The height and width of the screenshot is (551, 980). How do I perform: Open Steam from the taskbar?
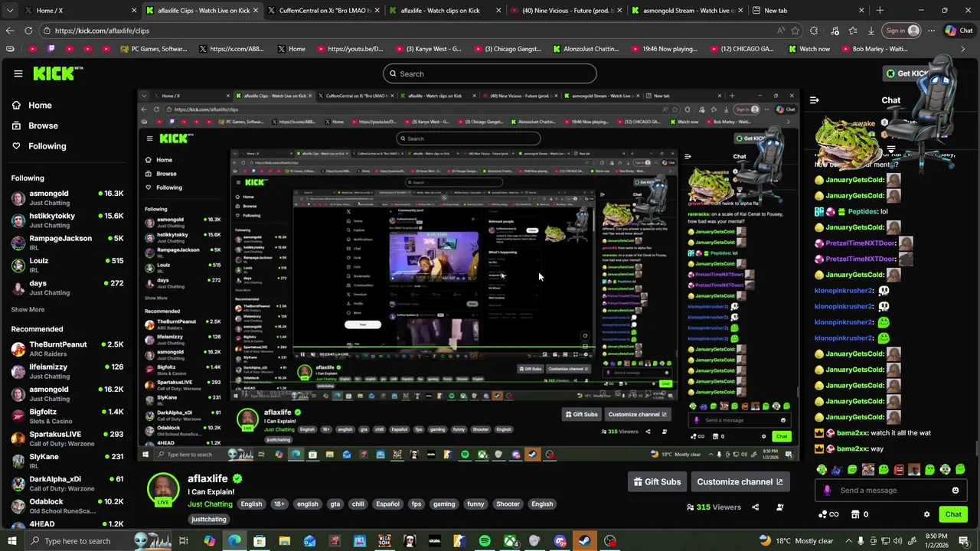click(585, 541)
